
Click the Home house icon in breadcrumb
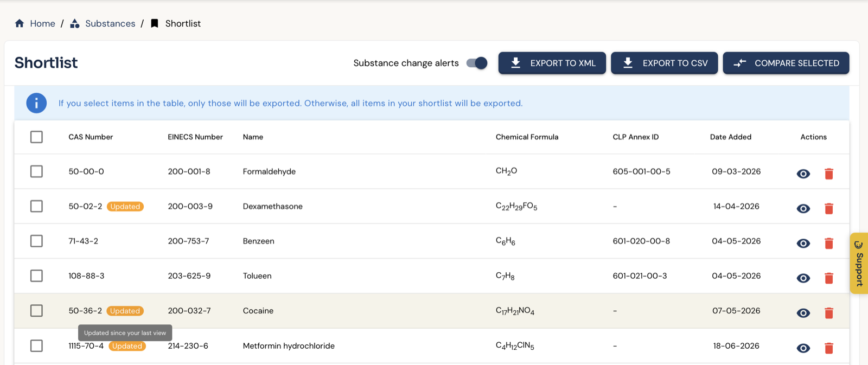coord(20,23)
